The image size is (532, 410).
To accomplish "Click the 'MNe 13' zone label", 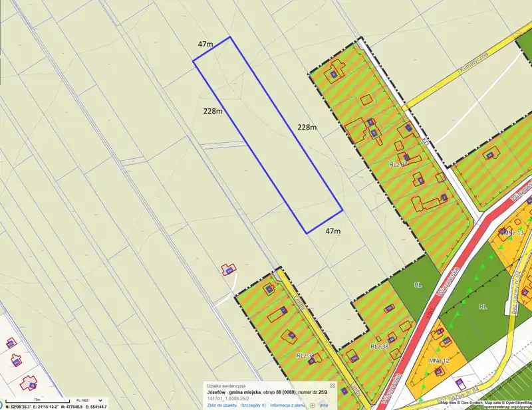I will click(512, 233).
